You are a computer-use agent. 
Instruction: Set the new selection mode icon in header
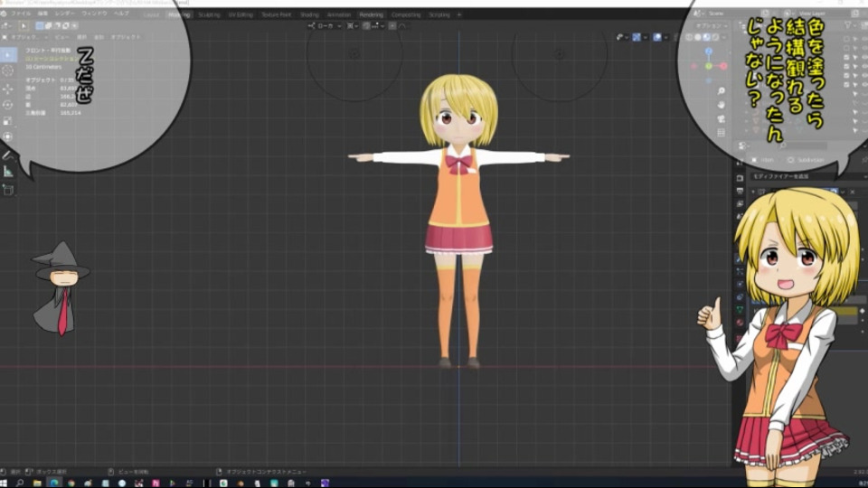tap(39, 25)
